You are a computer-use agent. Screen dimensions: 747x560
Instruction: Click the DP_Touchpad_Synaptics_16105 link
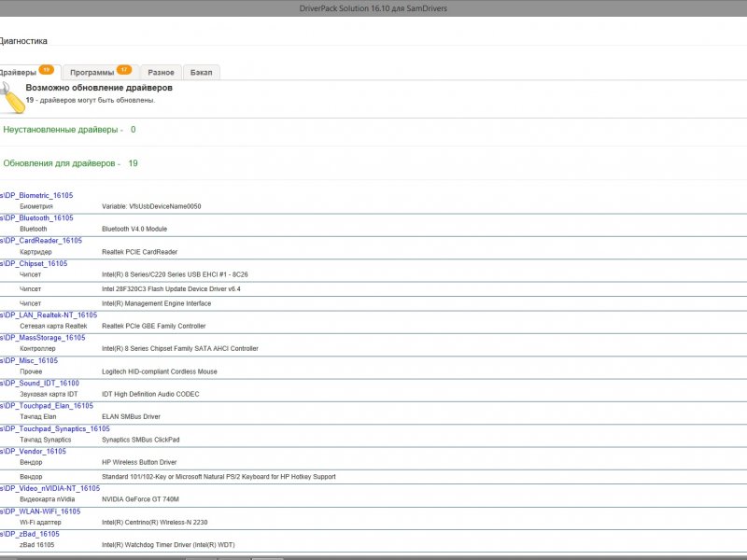tap(55, 428)
